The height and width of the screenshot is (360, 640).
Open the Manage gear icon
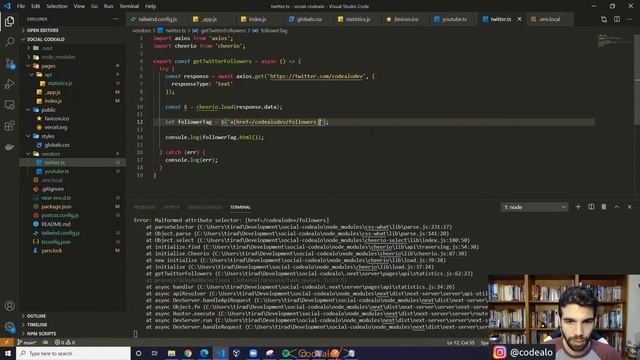coord(9,327)
